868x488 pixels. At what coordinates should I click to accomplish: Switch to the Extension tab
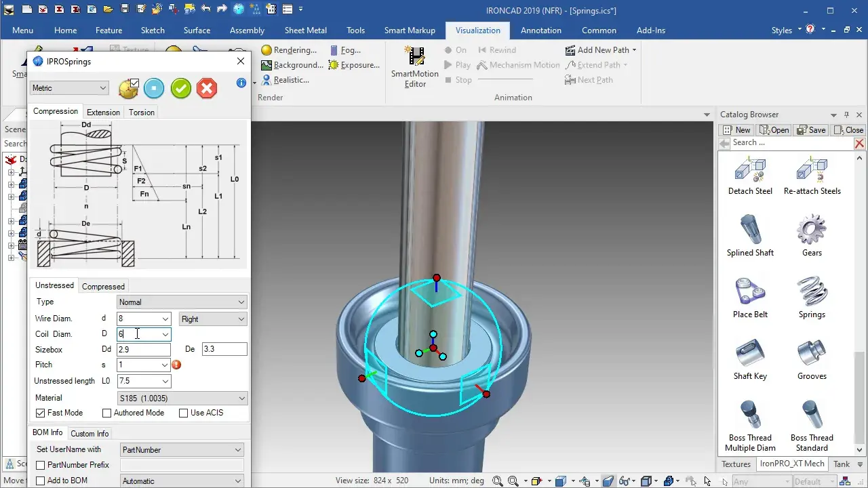point(103,113)
